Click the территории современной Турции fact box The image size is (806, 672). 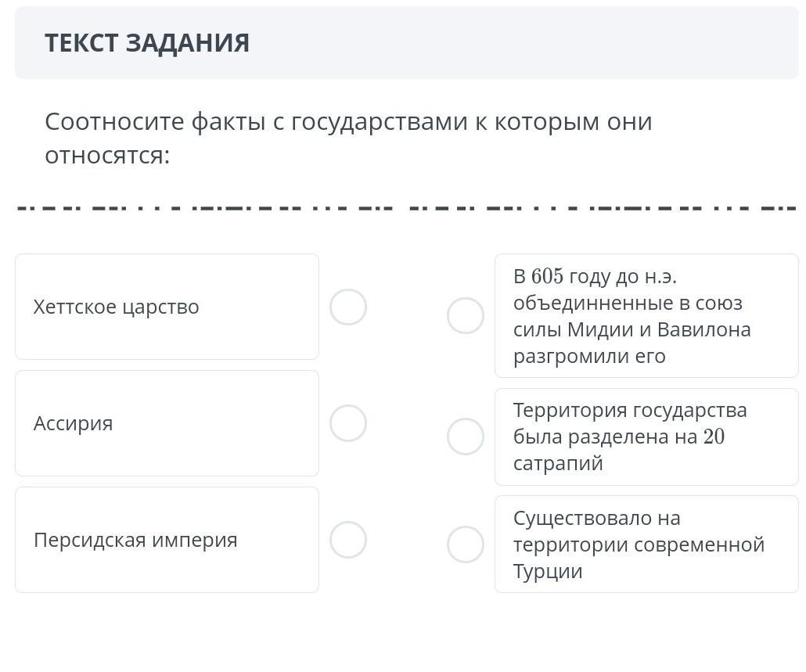pos(646,544)
